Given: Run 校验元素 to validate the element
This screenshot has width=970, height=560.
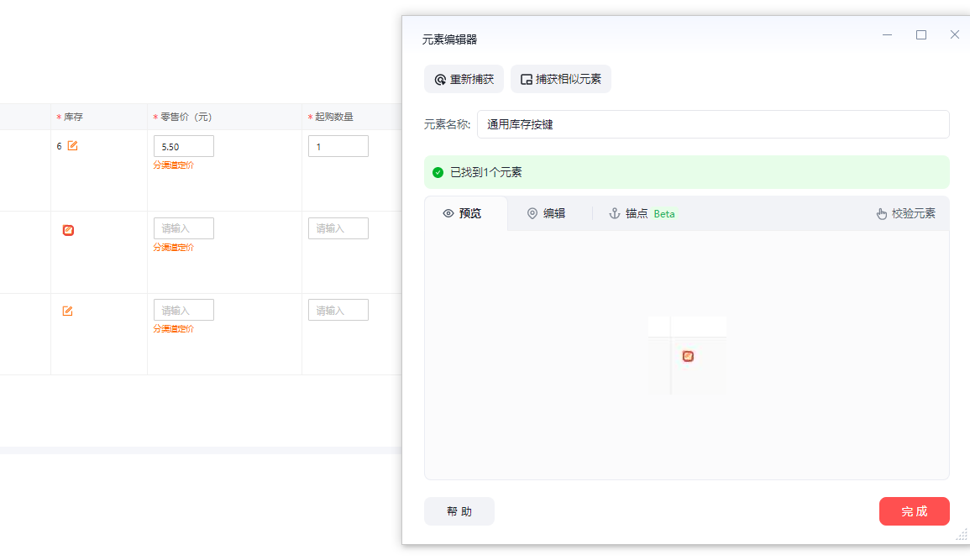Looking at the screenshot, I should click(905, 213).
